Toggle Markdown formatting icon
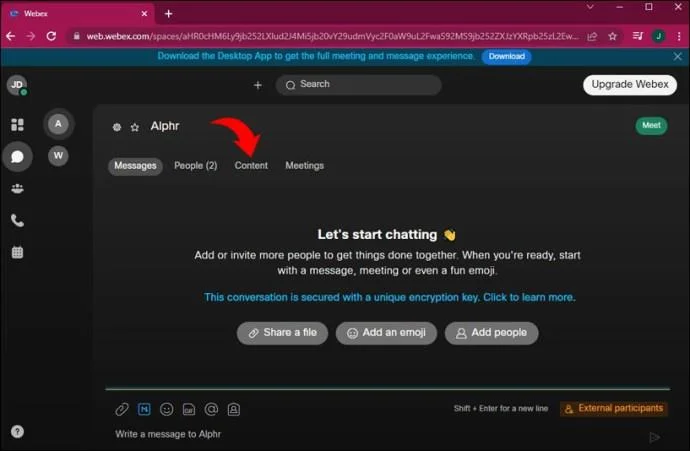Screen dimensions: 690x451 pyautogui.click(x=144, y=409)
